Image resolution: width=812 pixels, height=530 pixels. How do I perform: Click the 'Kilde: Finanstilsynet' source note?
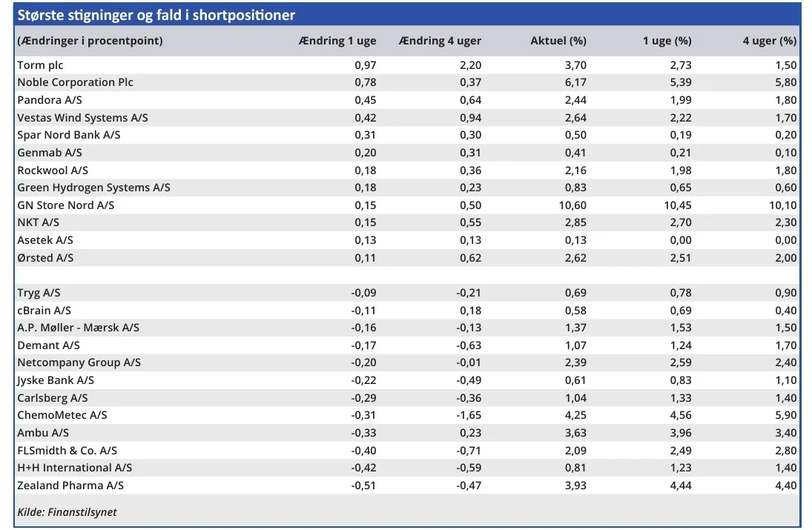[x=67, y=511]
